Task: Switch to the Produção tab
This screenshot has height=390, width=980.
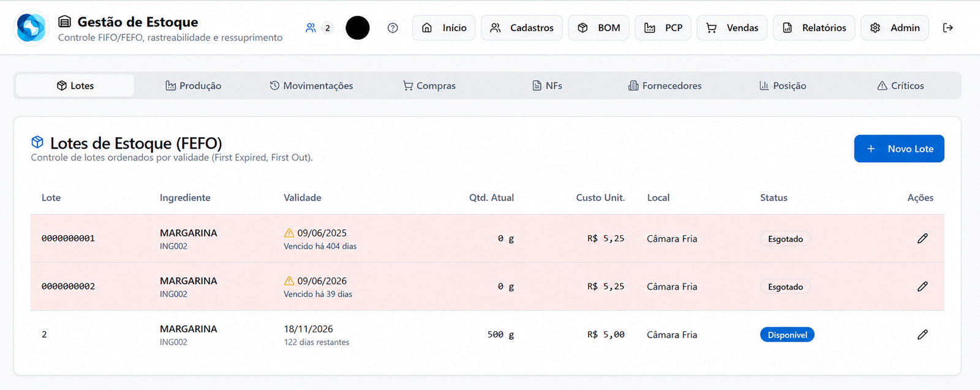Action: [x=193, y=86]
